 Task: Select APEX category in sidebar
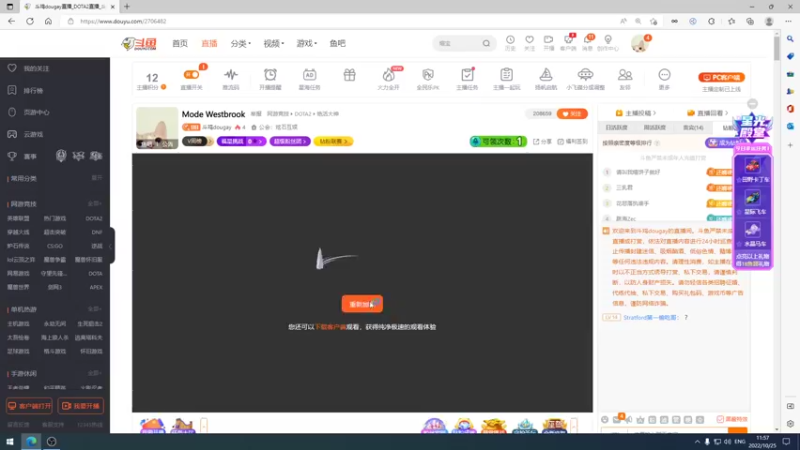pyautogui.click(x=96, y=287)
